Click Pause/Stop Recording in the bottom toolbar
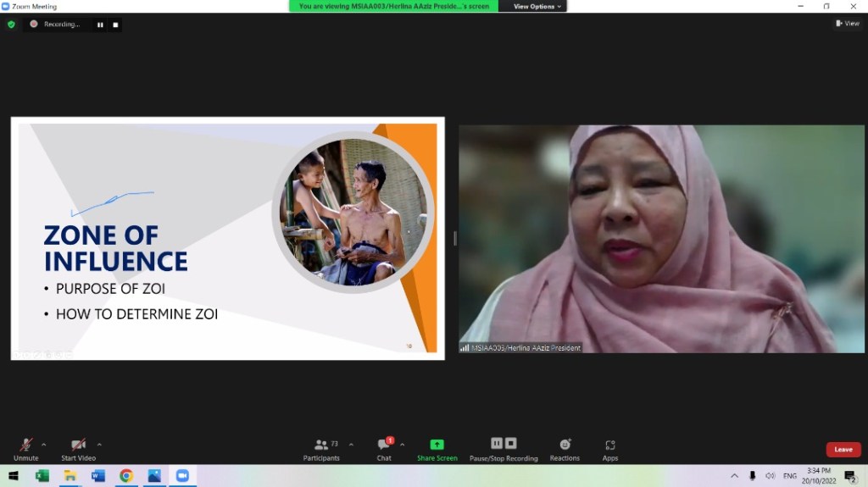868x487 pixels. [x=504, y=449]
